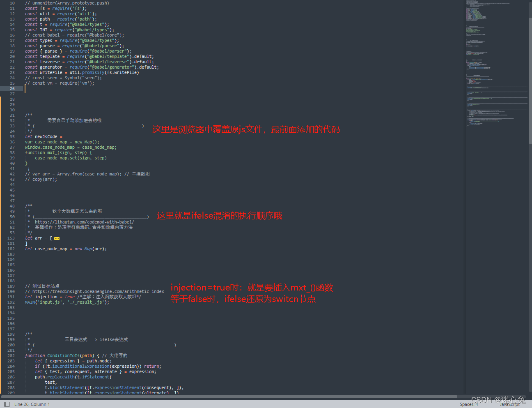
Task: Open the Spaces: 4 indentation menu
Action: click(469, 404)
